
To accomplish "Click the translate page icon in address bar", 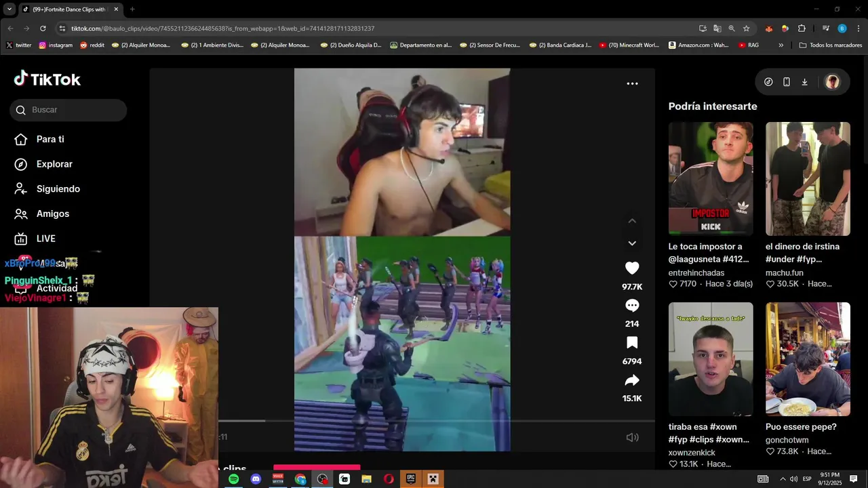I will tap(717, 28).
